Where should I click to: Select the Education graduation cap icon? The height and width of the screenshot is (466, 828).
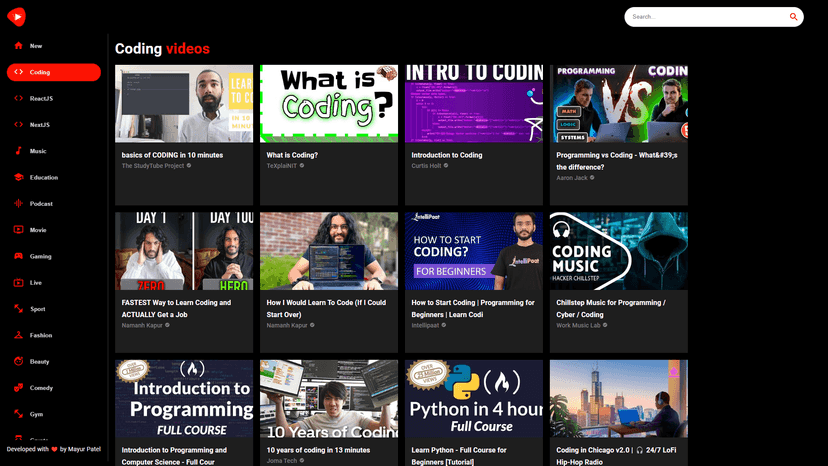(x=18, y=177)
